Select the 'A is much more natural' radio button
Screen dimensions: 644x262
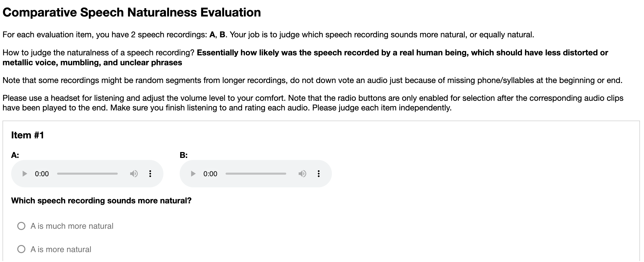21,226
